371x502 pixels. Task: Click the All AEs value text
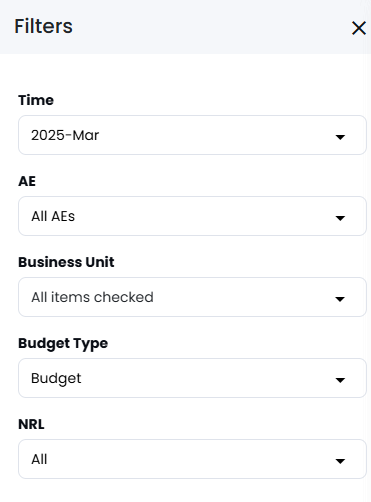(53, 216)
